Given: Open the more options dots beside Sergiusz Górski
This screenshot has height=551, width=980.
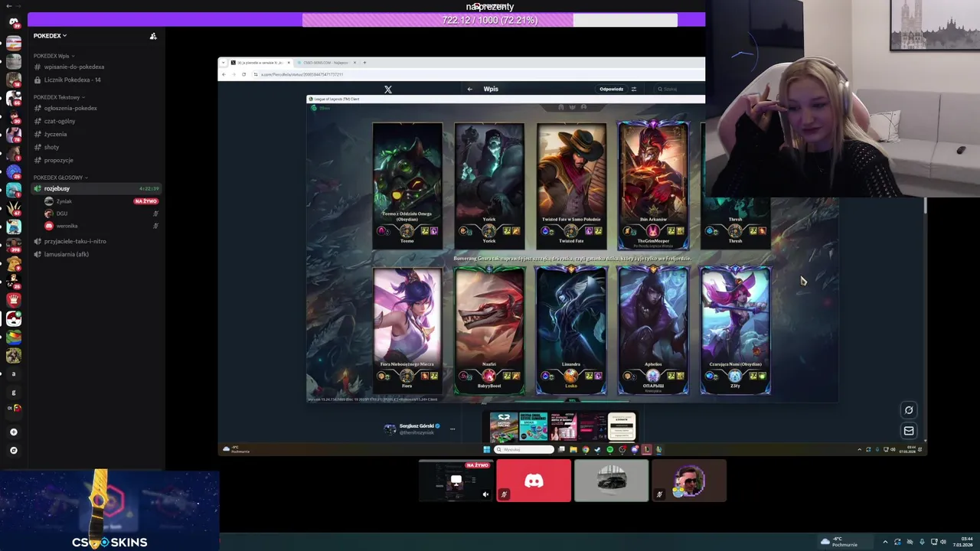Looking at the screenshot, I should 452,429.
